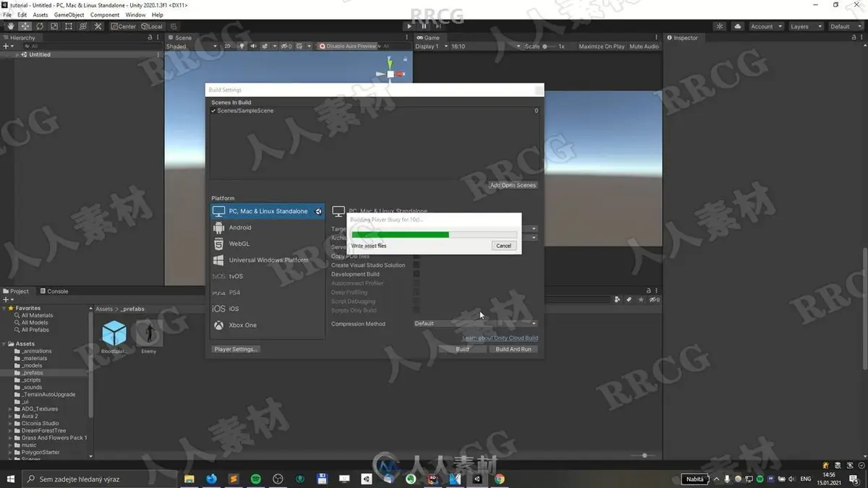Image resolution: width=868 pixels, height=488 pixels.
Task: Select the Rect tool in toolbar
Action: 69,26
